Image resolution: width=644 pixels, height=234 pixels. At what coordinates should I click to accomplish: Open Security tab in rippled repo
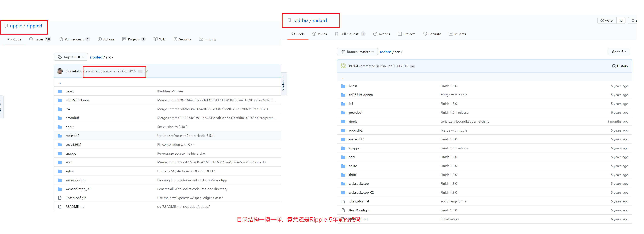click(x=183, y=39)
